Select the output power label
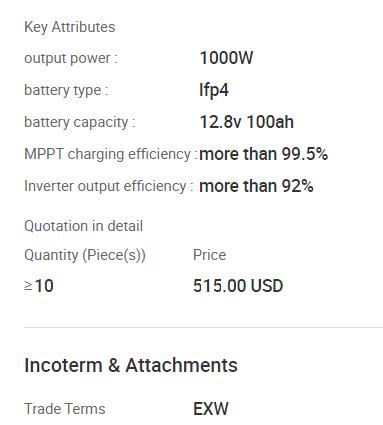Screen dimensions: 383x425 (x=71, y=58)
